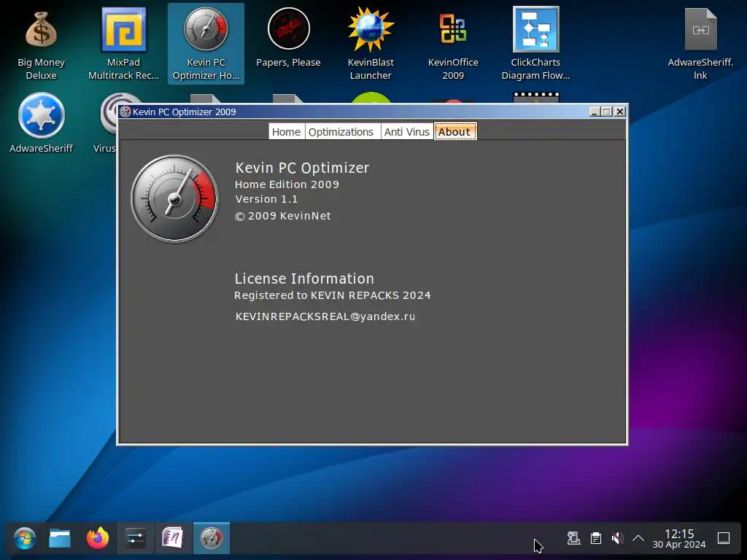Launch Firefox from taskbar
The height and width of the screenshot is (560, 747).
coord(98,539)
